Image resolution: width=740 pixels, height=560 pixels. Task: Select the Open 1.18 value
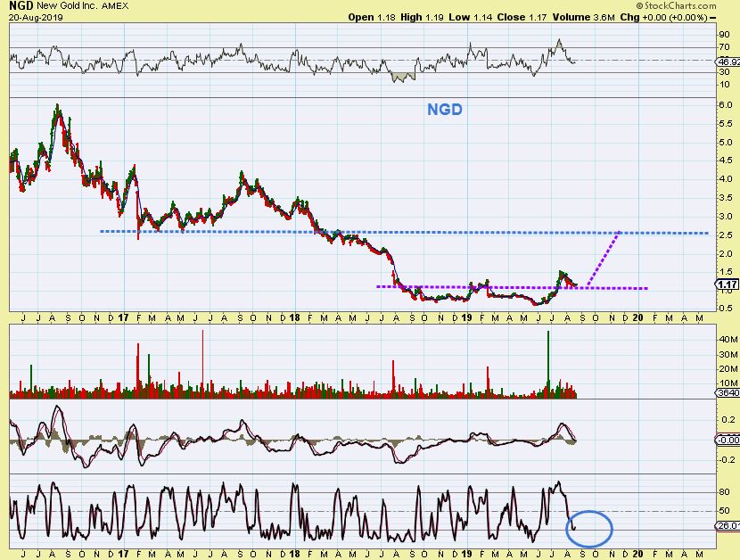pos(372,18)
